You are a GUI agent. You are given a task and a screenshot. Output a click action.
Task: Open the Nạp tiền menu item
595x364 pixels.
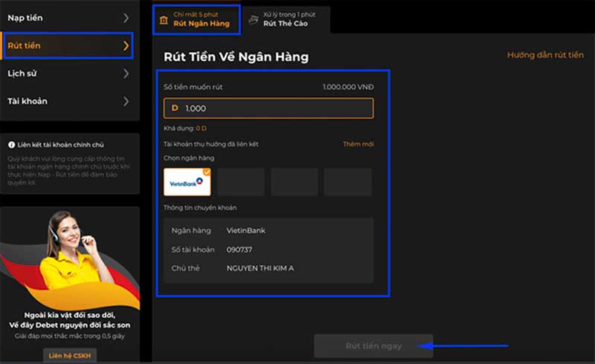click(69, 18)
